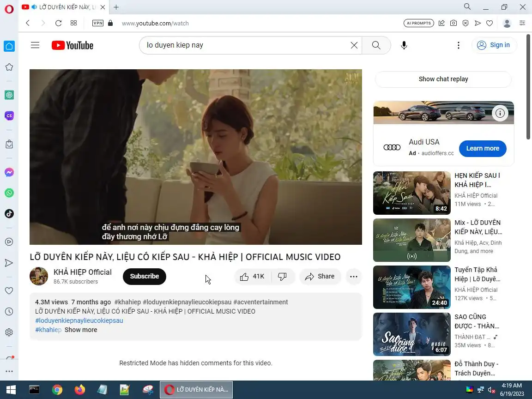The height and width of the screenshot is (399, 532).
Task: Open Speed Dial start page grid
Action: [x=73, y=23]
